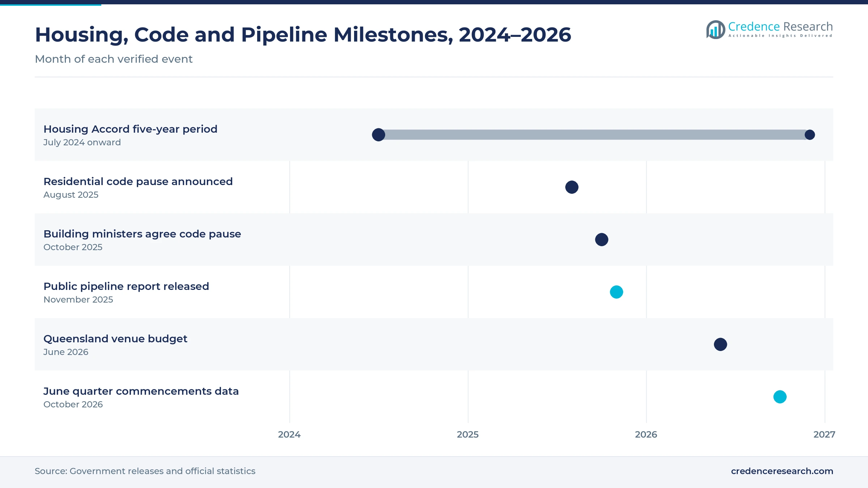The width and height of the screenshot is (868, 488).
Task: Click the cyan November 2025 pipeline report dot
Action: click(x=617, y=292)
